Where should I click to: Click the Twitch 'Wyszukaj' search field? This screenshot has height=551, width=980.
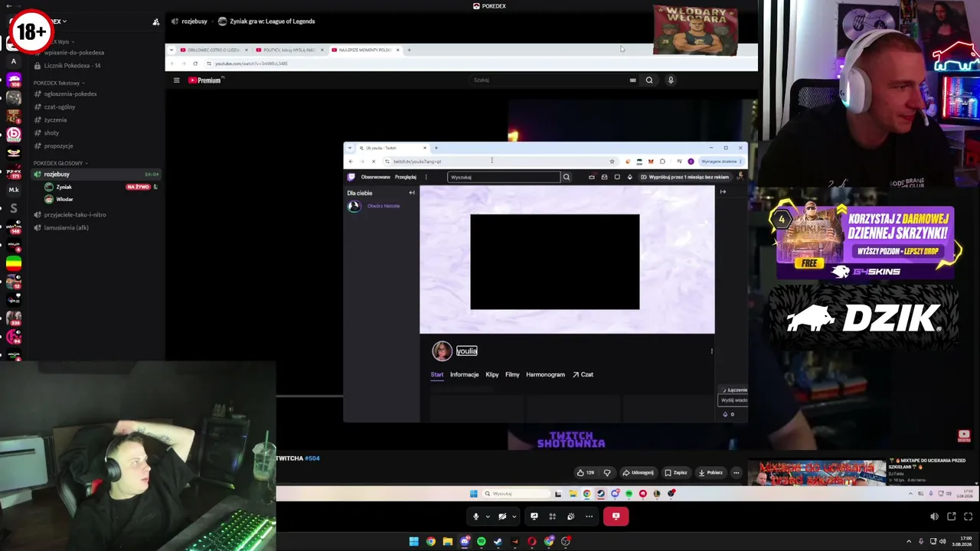[504, 177]
